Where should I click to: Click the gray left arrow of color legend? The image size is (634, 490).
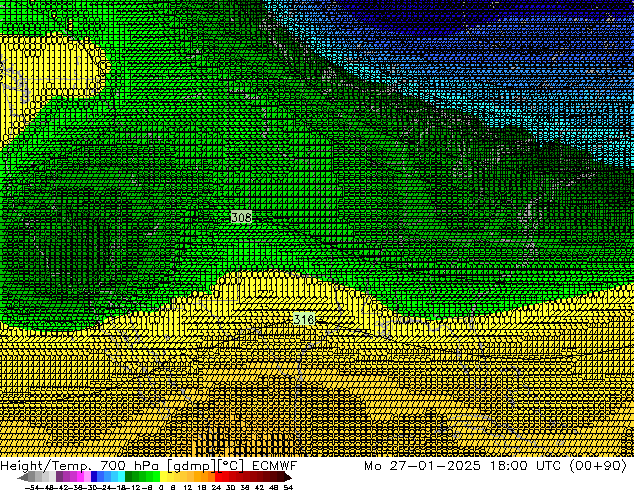23,478
